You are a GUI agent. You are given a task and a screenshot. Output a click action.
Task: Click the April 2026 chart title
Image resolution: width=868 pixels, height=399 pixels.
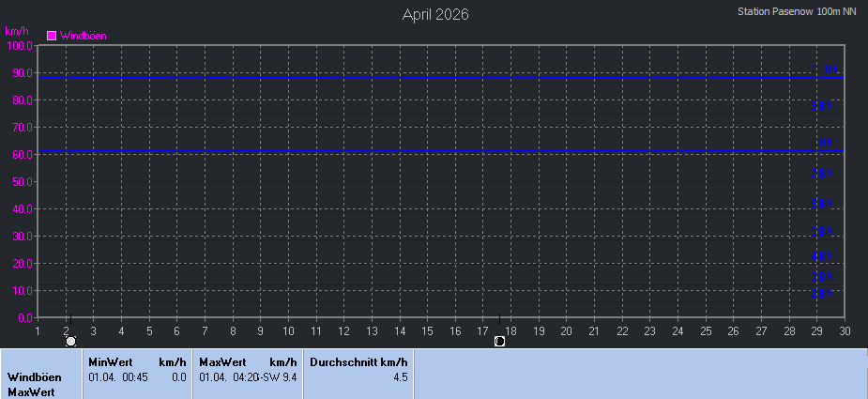[x=435, y=14]
